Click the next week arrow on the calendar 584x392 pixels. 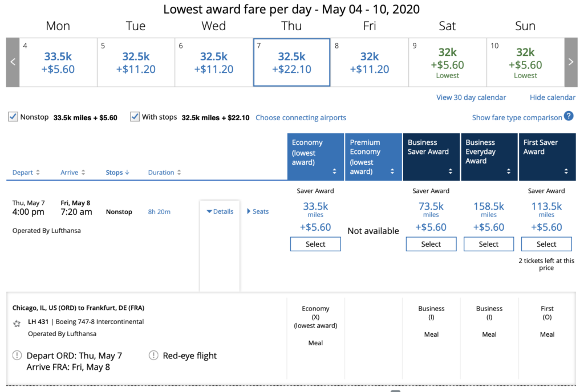click(x=571, y=62)
